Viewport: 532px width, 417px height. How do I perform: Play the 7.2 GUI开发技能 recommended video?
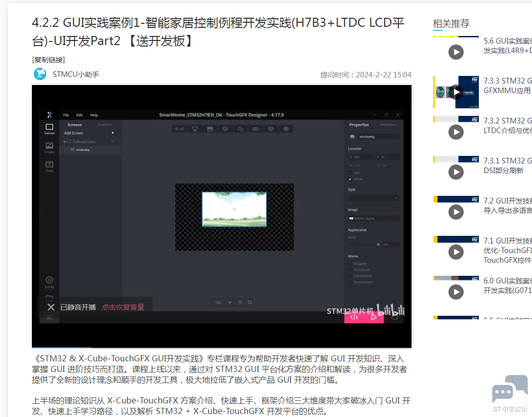point(456,212)
